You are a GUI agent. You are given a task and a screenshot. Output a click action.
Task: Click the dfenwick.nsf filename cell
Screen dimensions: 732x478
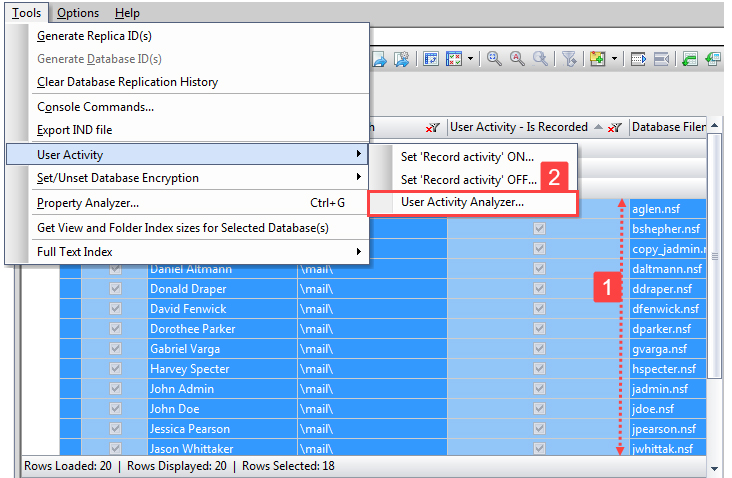[x=668, y=309]
